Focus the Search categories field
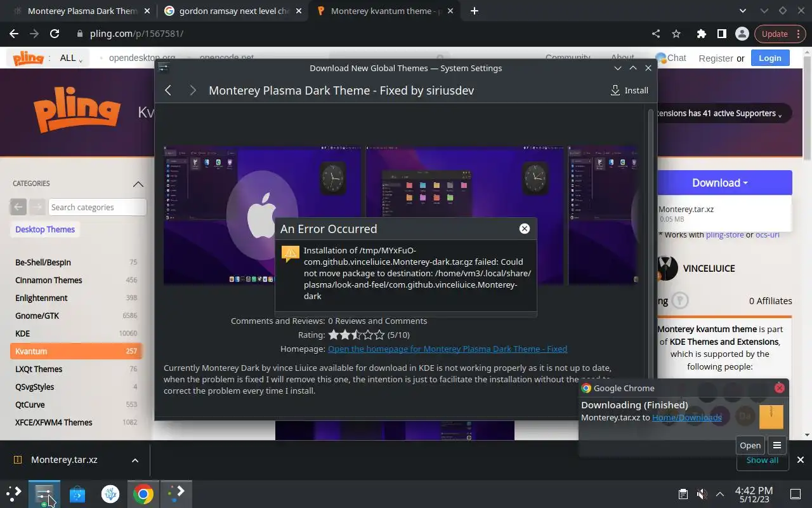Viewport: 812px width, 508px height. (x=97, y=207)
